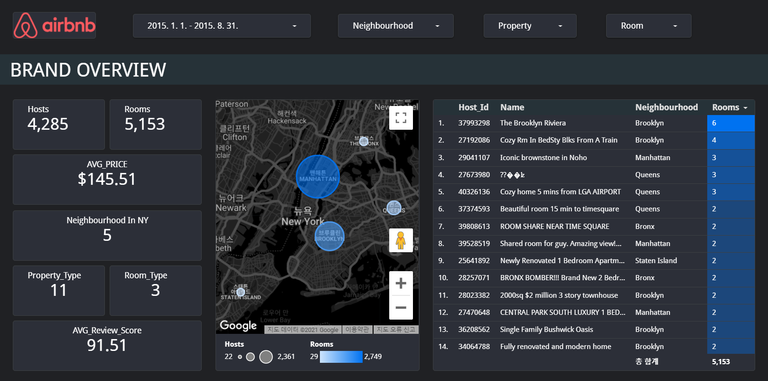Zoom out on the map

pyautogui.click(x=401, y=308)
